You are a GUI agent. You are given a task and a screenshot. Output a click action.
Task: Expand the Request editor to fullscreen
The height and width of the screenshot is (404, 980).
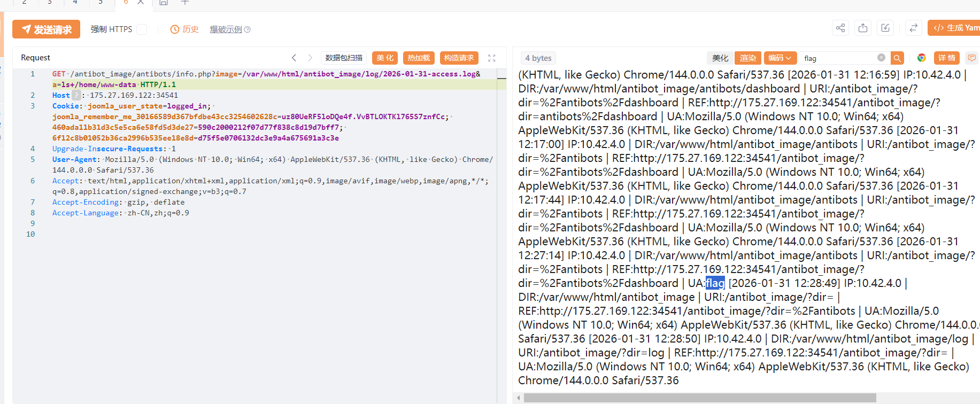pyautogui.click(x=491, y=58)
